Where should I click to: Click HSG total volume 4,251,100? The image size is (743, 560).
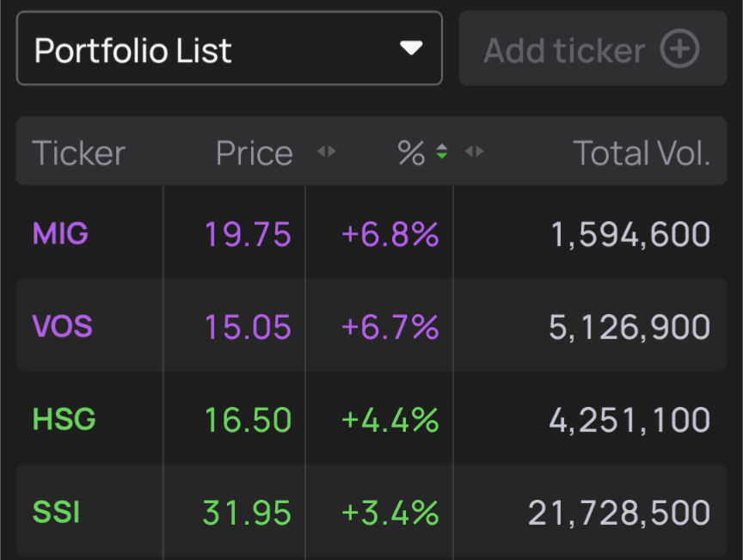click(x=629, y=420)
